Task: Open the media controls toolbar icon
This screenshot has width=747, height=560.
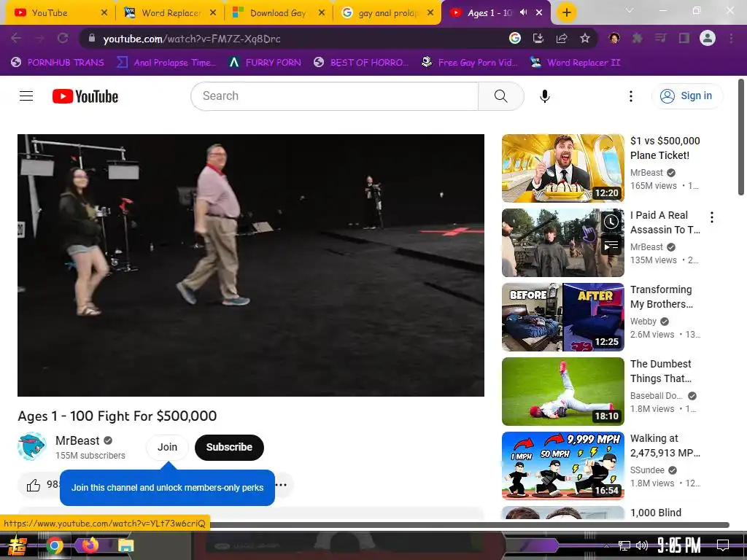Action: click(x=660, y=38)
